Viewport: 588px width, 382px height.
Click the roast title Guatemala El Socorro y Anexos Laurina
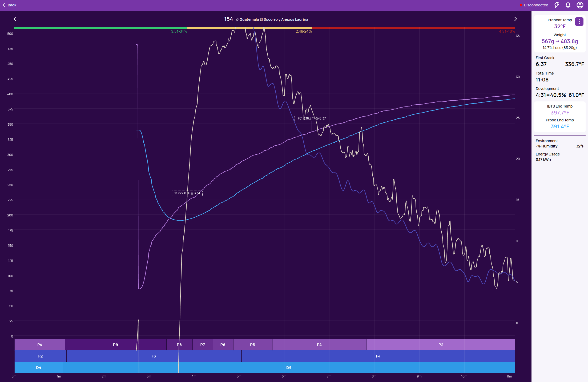click(274, 19)
